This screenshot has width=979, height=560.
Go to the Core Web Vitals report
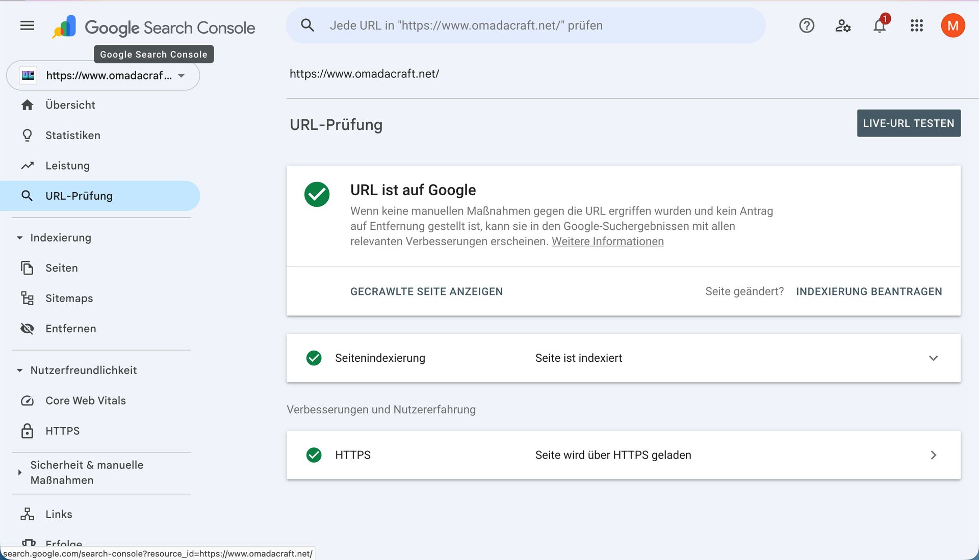click(85, 401)
